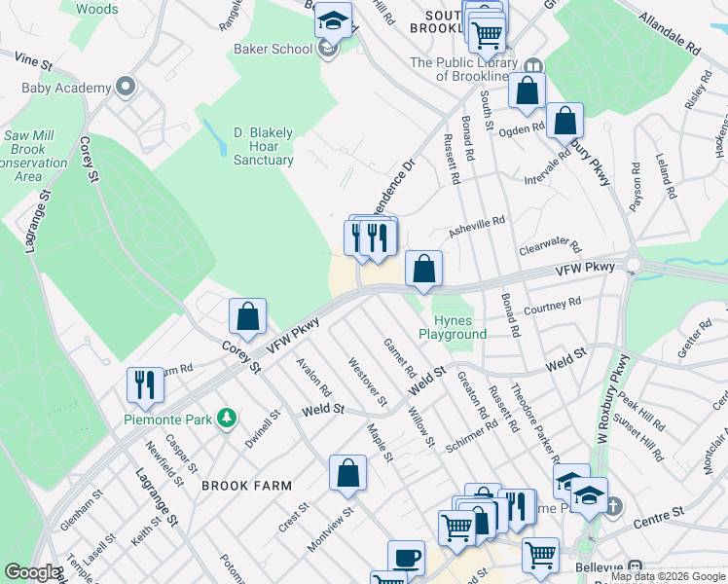Click the Allandale Rd street label
The width and height of the screenshot is (728, 584).
669,33
